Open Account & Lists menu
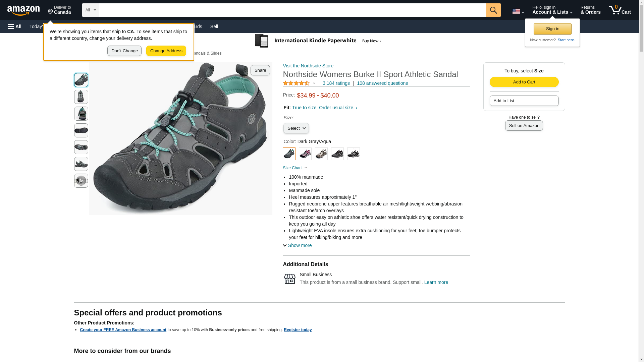 pyautogui.click(x=552, y=10)
